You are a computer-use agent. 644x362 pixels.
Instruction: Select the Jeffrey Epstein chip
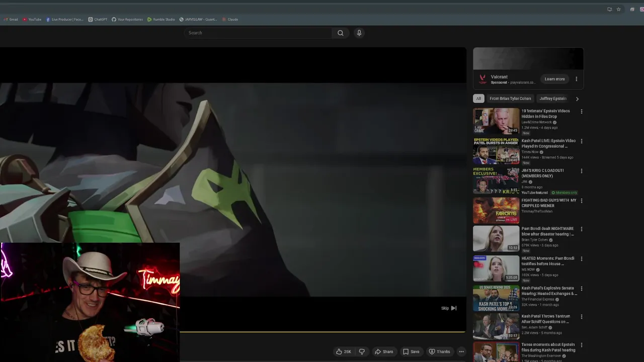(x=553, y=99)
